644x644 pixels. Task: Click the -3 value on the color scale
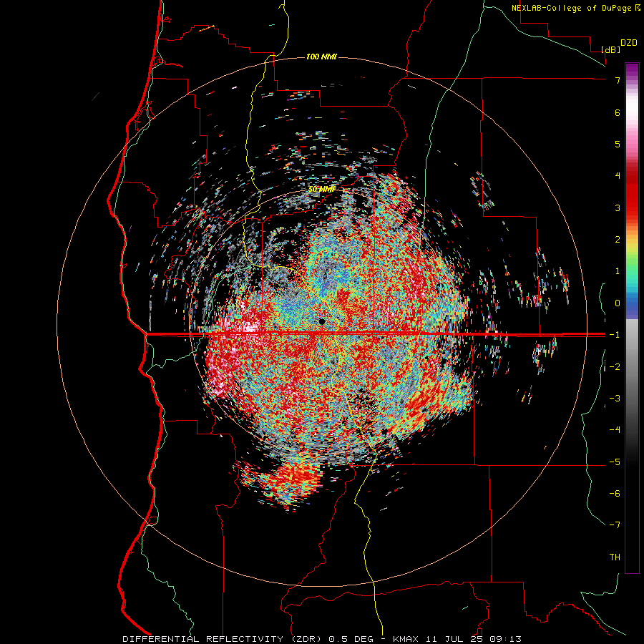[615, 399]
